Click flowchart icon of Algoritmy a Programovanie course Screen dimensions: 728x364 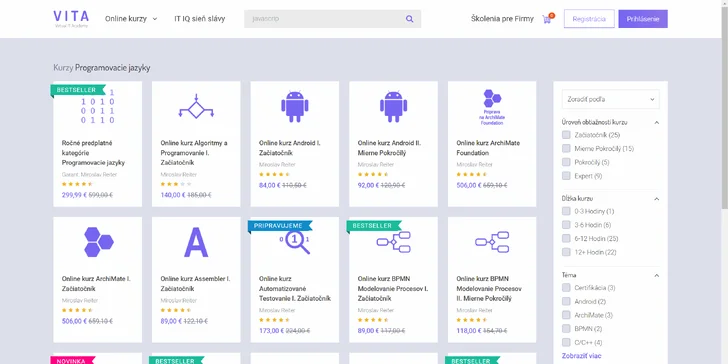(196, 107)
